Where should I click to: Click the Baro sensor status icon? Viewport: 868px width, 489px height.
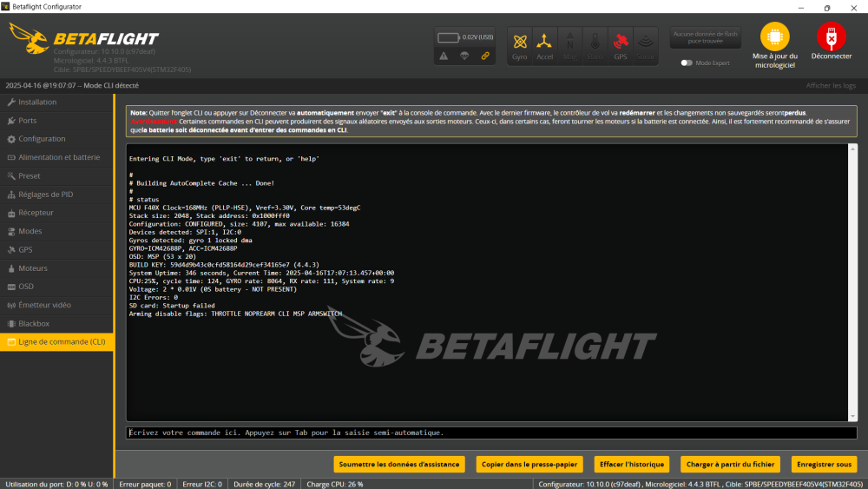click(595, 45)
